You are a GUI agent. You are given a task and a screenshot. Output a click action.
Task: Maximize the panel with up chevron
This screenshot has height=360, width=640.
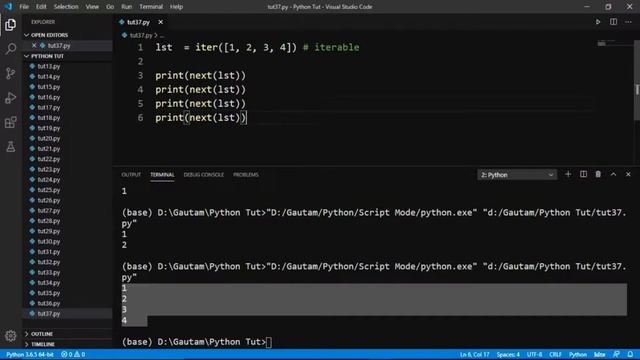[613, 174]
